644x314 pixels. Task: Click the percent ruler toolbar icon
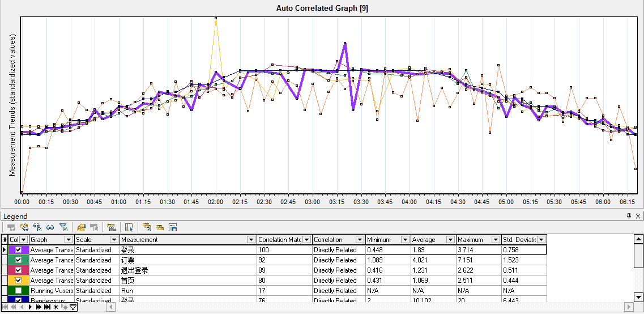tap(24, 227)
